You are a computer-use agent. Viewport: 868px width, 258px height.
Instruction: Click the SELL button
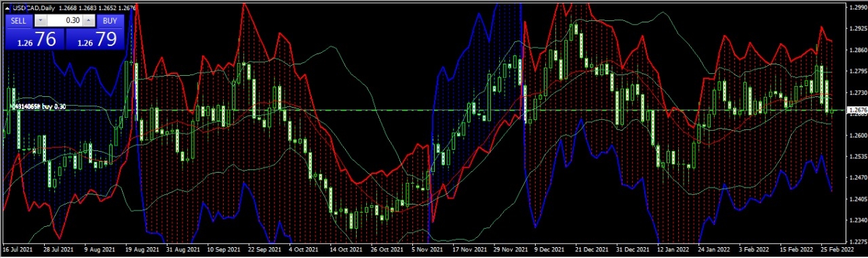(x=18, y=20)
